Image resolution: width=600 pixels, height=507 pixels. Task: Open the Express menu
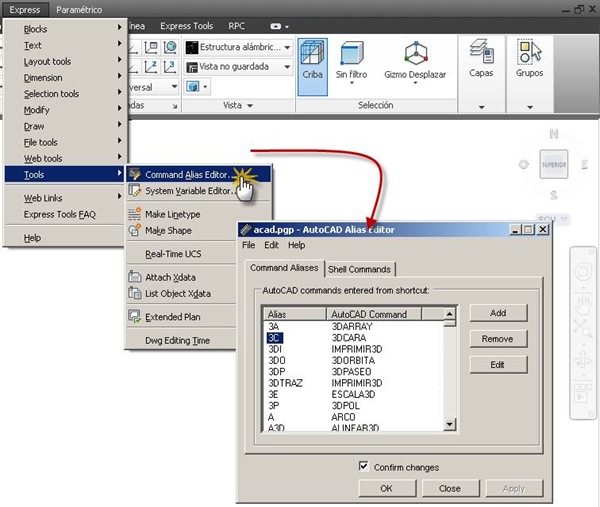[x=25, y=10]
